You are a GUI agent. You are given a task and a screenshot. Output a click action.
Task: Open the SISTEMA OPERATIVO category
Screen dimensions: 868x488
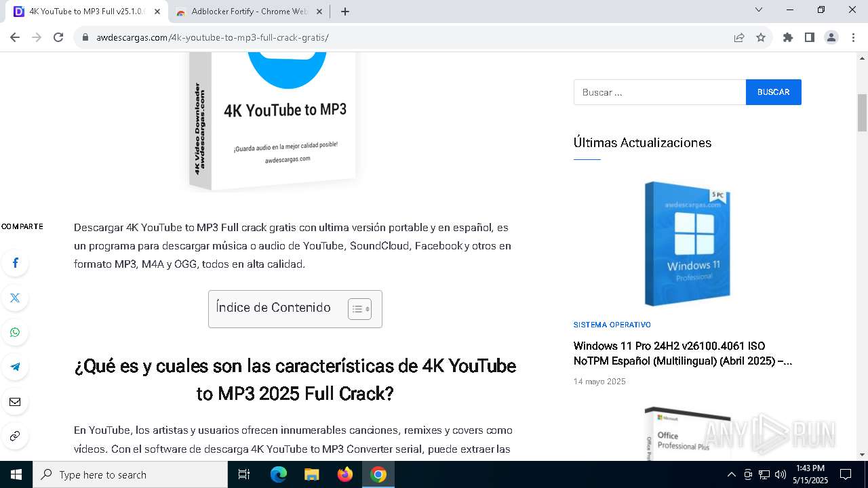(x=612, y=325)
